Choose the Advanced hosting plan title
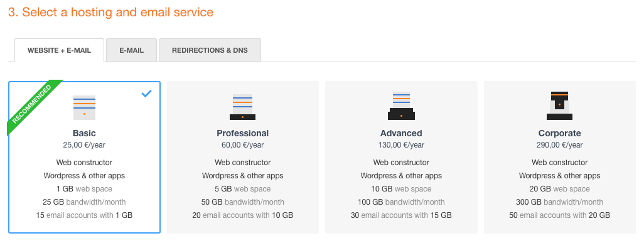Screen dimensions: 644x248 tap(401, 133)
